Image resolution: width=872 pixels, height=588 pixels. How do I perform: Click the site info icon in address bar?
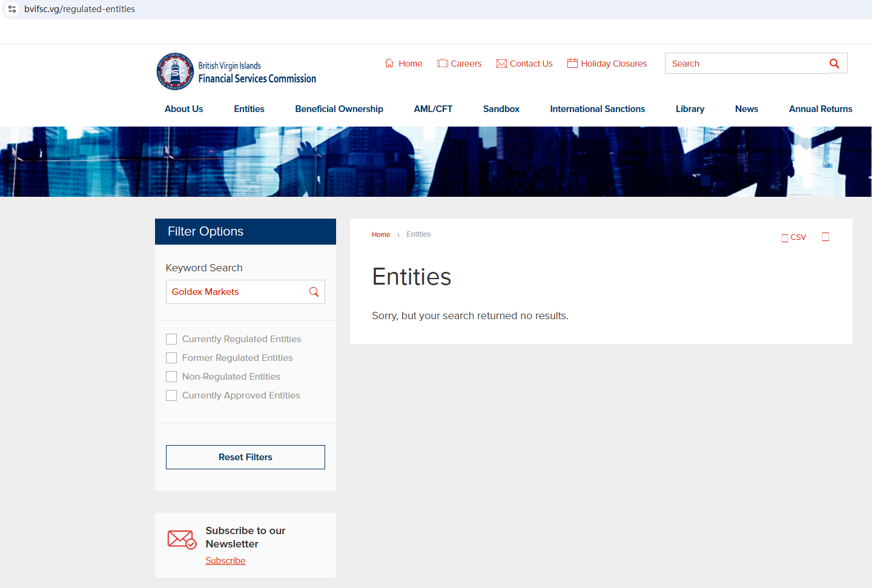12,9
